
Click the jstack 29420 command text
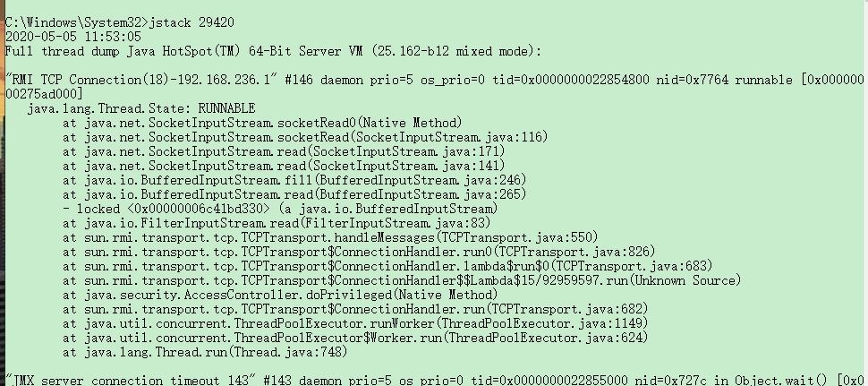point(191,22)
